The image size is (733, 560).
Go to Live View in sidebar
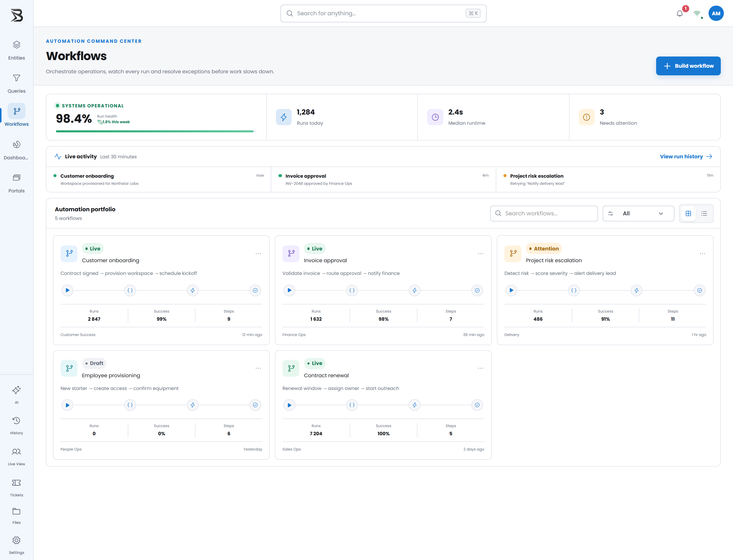coord(16,457)
